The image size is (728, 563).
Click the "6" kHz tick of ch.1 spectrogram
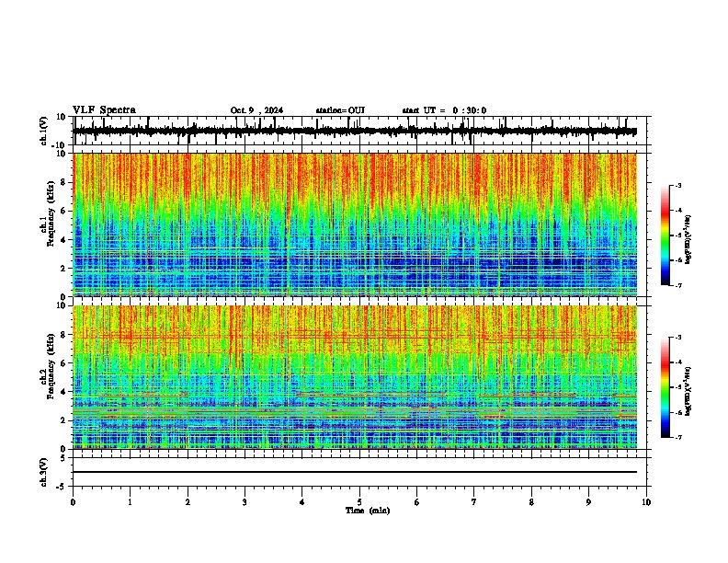click(64, 212)
